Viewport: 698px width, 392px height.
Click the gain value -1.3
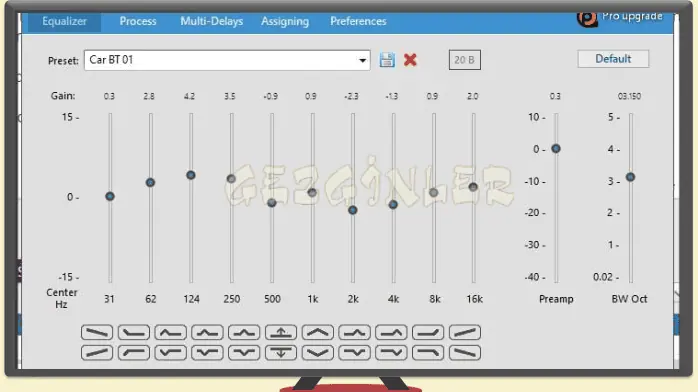click(392, 96)
